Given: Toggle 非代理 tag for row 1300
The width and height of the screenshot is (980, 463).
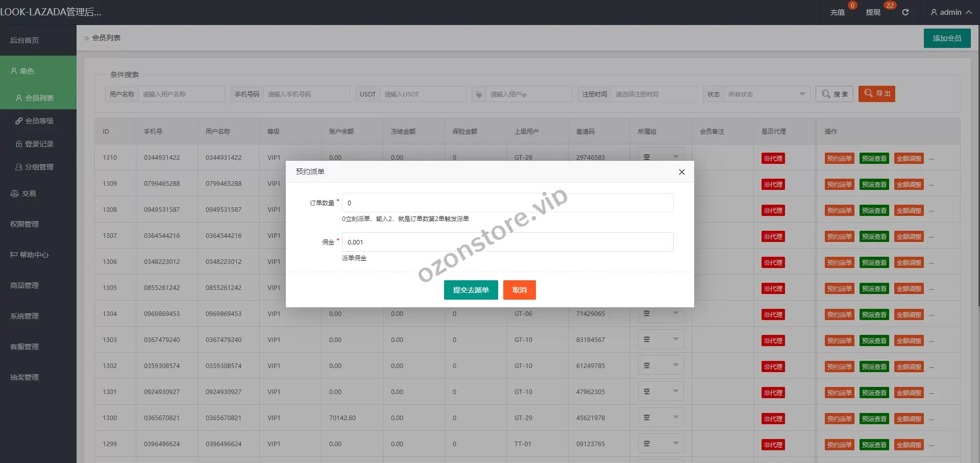Looking at the screenshot, I should (x=773, y=419).
